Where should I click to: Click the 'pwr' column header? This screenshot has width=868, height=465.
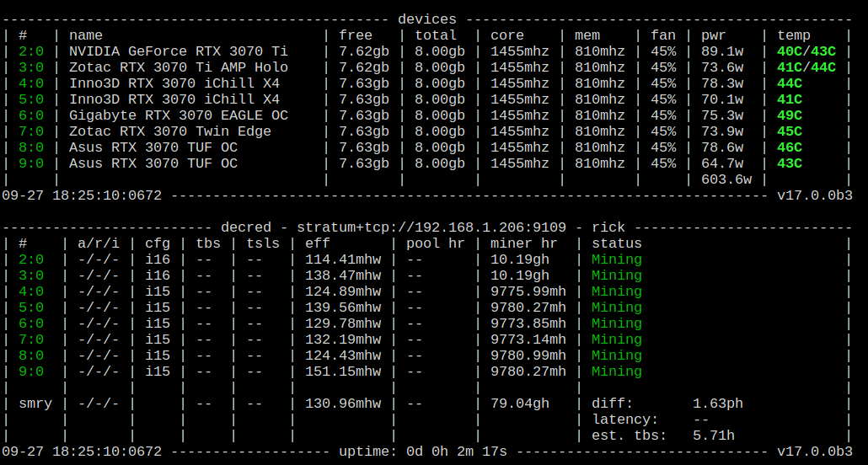714,35
